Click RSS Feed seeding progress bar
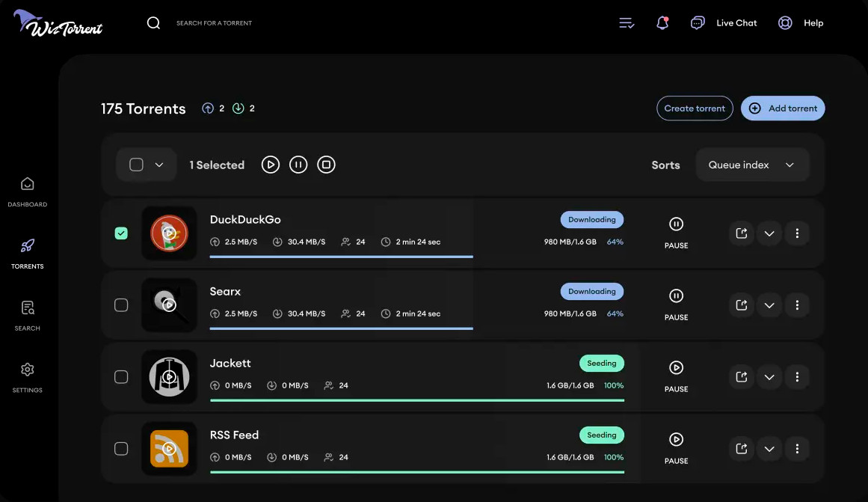The width and height of the screenshot is (868, 502). (417, 472)
